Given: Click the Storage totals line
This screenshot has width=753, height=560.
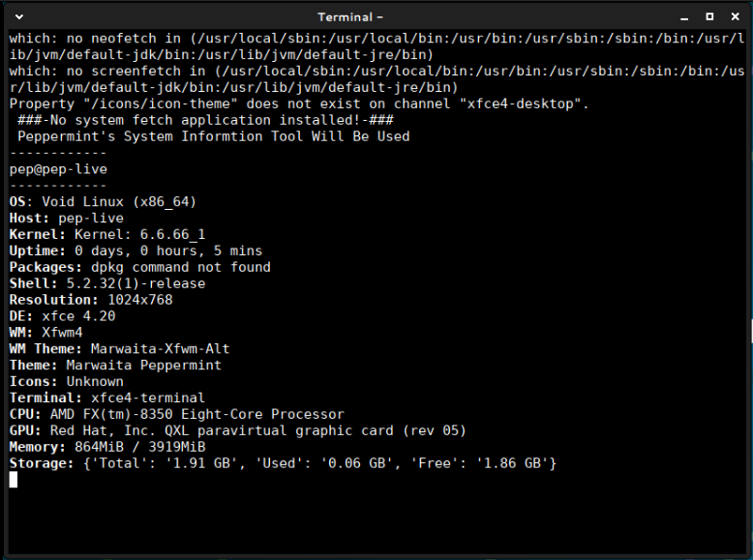Looking at the screenshot, I should click(283, 463).
